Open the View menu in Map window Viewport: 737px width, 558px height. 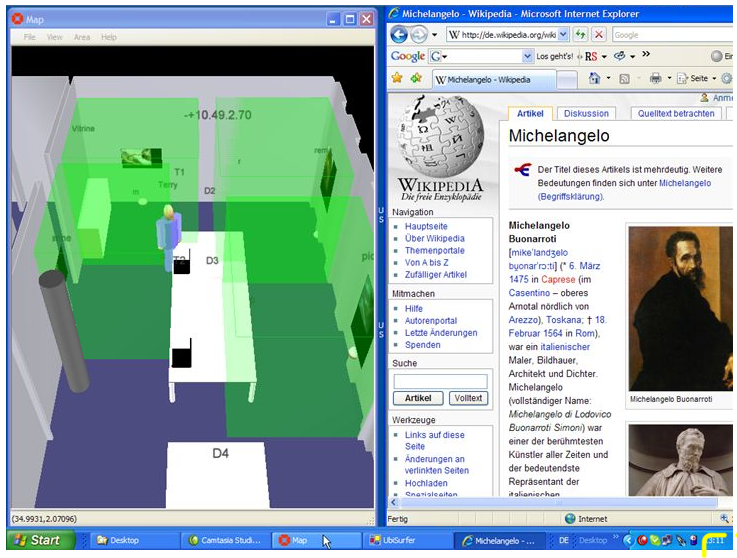click(55, 37)
